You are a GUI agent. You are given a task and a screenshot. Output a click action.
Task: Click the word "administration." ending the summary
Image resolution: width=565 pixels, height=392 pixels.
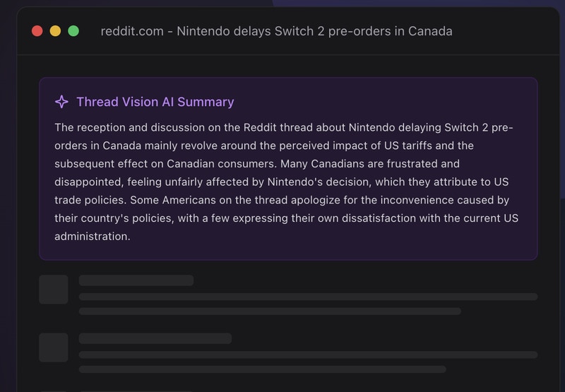click(93, 237)
